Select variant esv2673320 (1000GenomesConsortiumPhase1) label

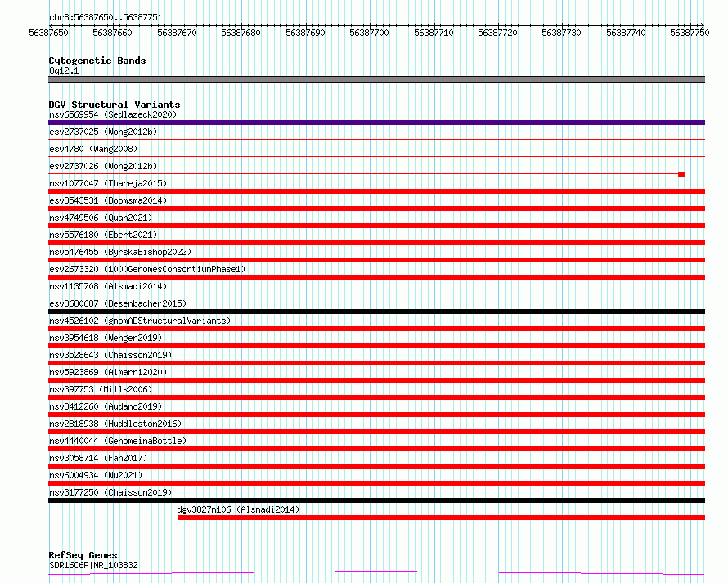pos(147,269)
